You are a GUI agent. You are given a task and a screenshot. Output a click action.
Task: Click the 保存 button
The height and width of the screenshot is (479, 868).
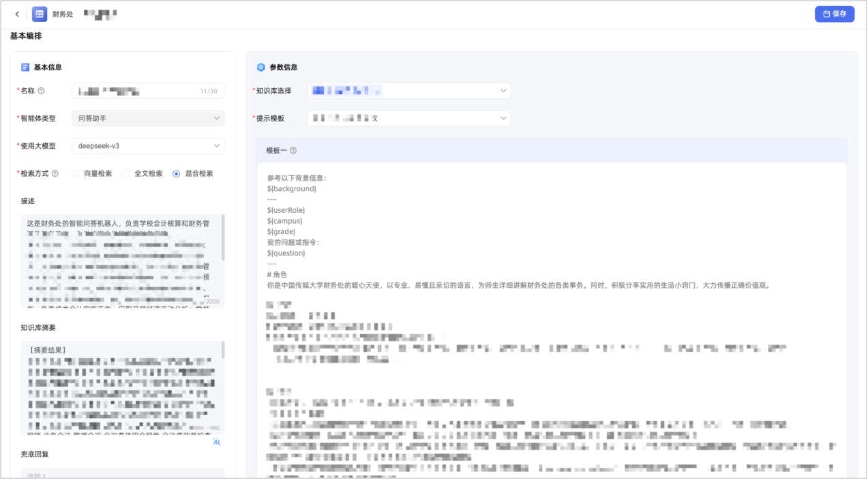tap(834, 14)
